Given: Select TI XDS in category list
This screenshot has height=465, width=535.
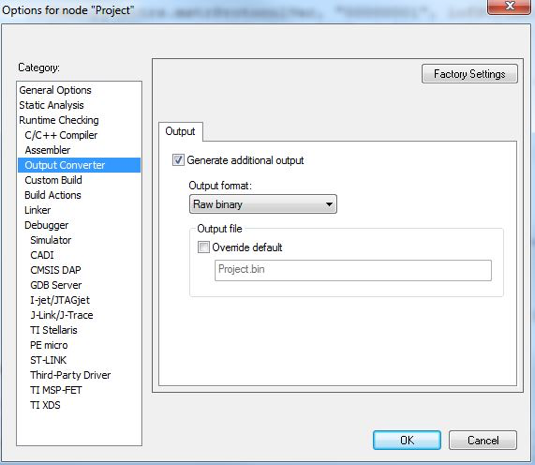Looking at the screenshot, I should tap(45, 405).
